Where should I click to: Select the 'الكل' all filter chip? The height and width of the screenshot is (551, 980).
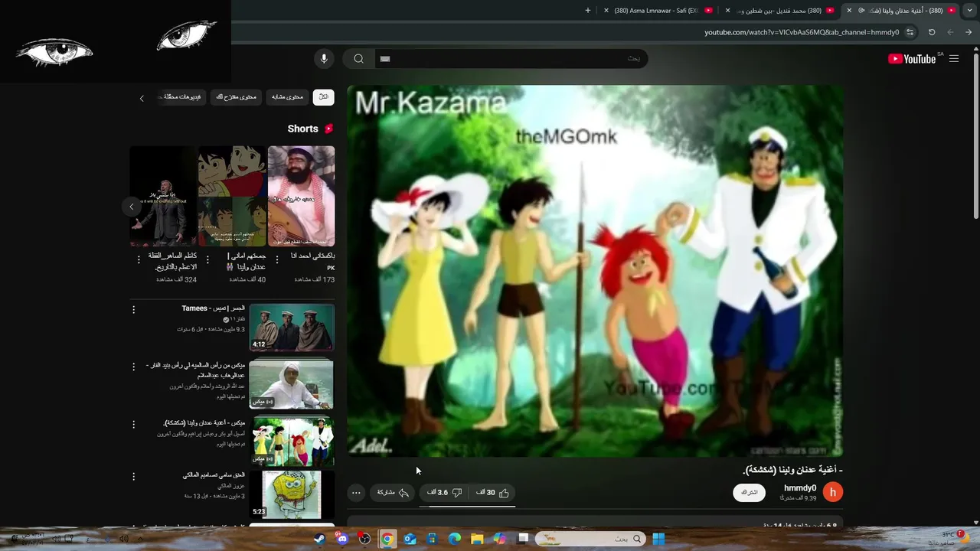[323, 97]
